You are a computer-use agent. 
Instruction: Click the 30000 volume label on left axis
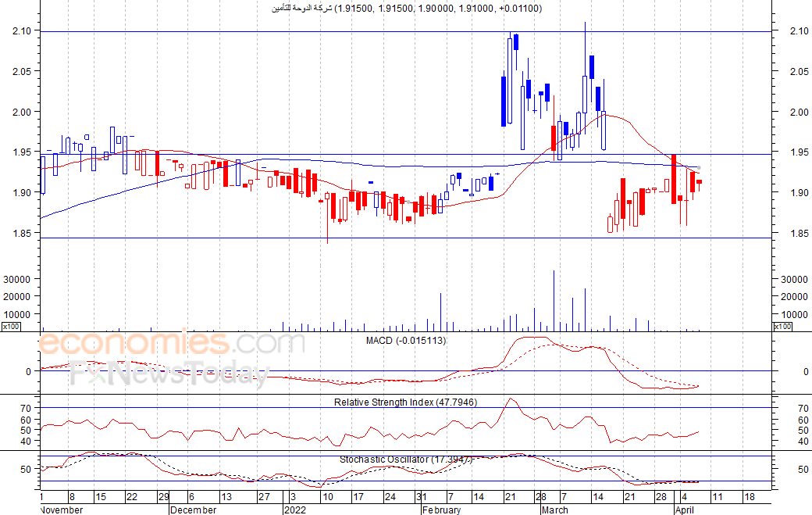16,279
